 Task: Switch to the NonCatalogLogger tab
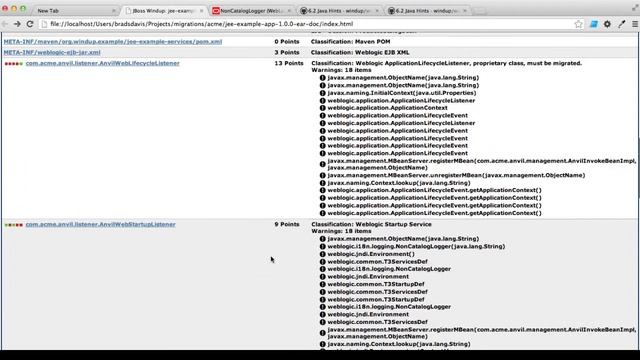[x=251, y=11]
